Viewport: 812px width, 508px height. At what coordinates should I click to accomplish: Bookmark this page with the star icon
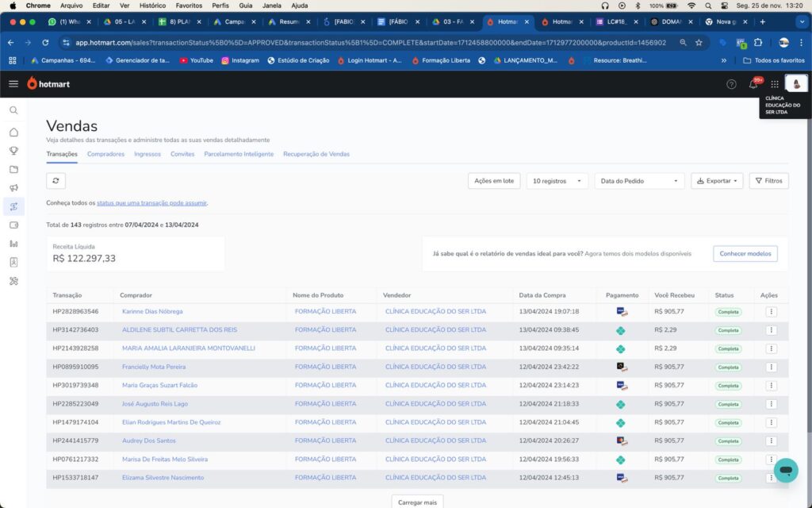699,43
